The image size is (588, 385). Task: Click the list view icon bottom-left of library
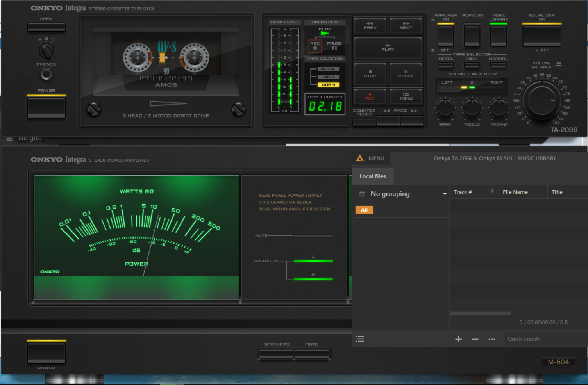[x=360, y=339]
